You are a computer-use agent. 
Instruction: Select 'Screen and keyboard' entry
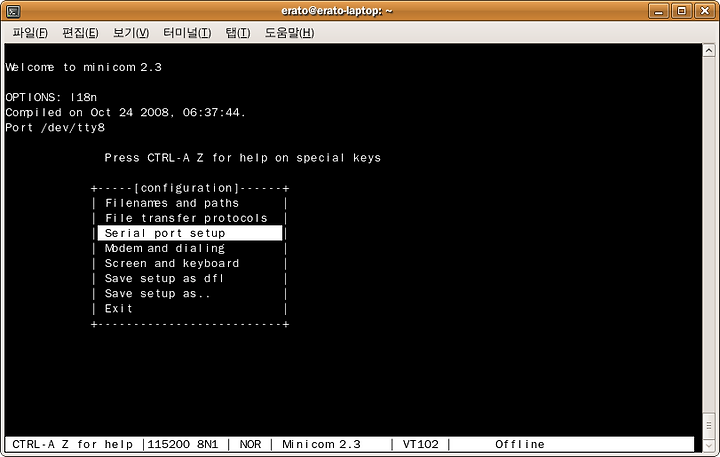[172, 263]
